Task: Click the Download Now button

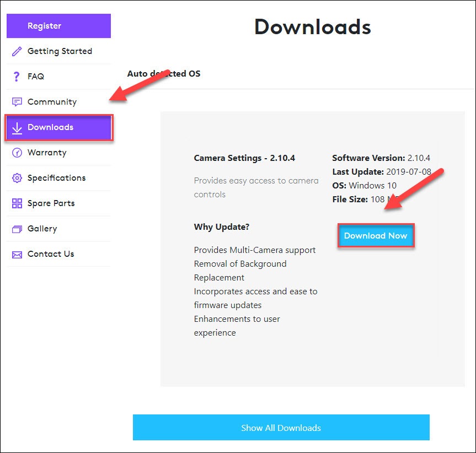Action: 375,236
